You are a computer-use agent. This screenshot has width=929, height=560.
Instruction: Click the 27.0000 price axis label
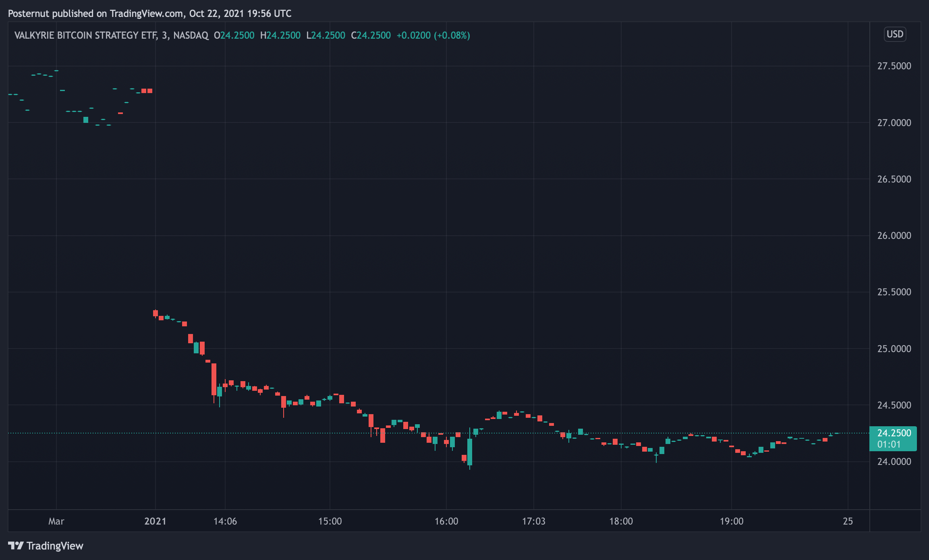tap(894, 123)
